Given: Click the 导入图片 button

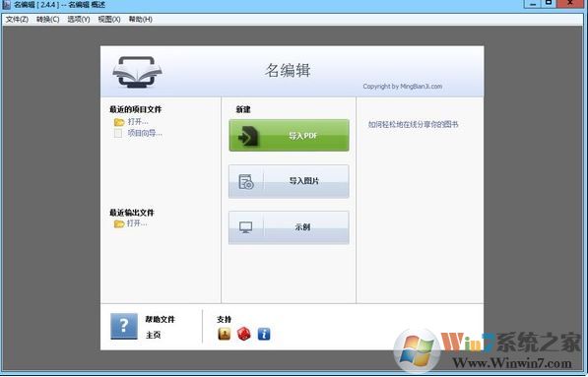Looking at the screenshot, I should pyautogui.click(x=289, y=181).
